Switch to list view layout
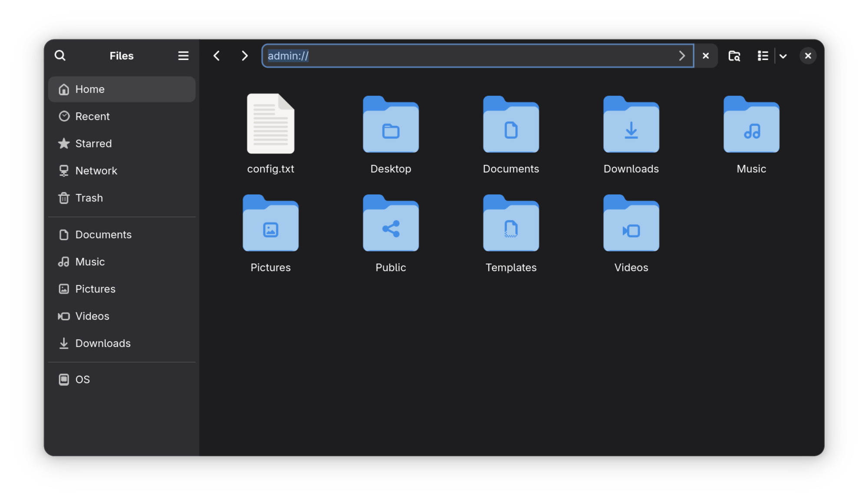 pos(763,56)
